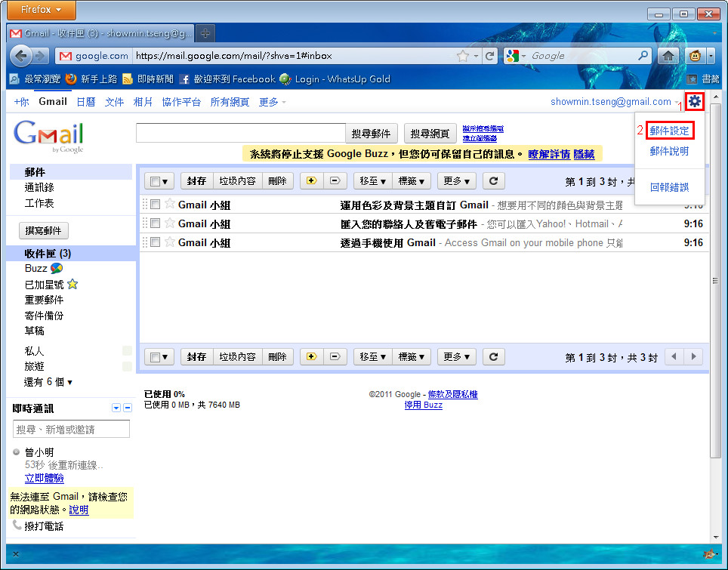Select 回報錯誤 from the gear menu
Viewport: 728px width, 570px height.
click(669, 187)
